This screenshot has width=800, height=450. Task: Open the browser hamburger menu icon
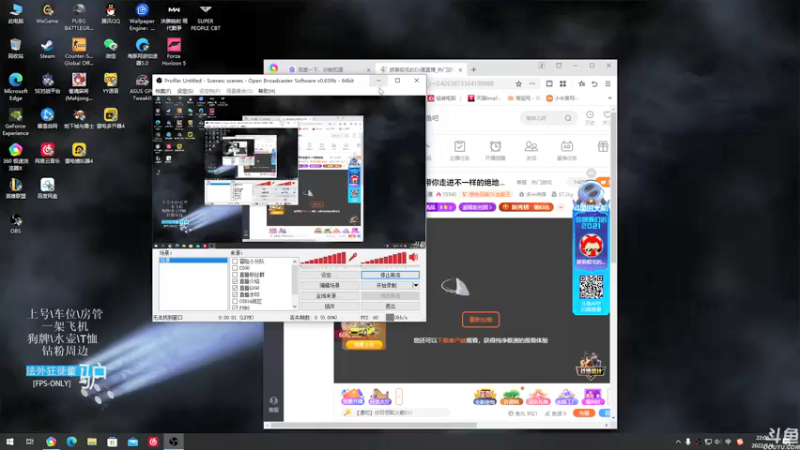(608, 84)
